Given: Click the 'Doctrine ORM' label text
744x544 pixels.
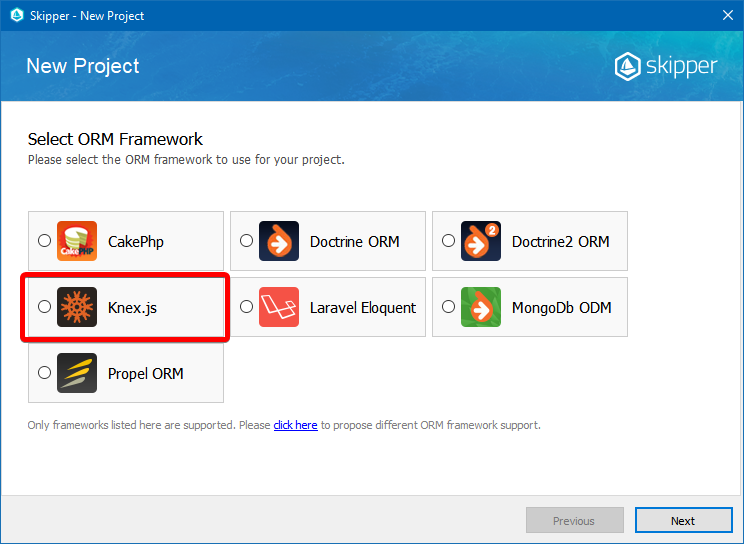Looking at the screenshot, I should [x=354, y=242].
